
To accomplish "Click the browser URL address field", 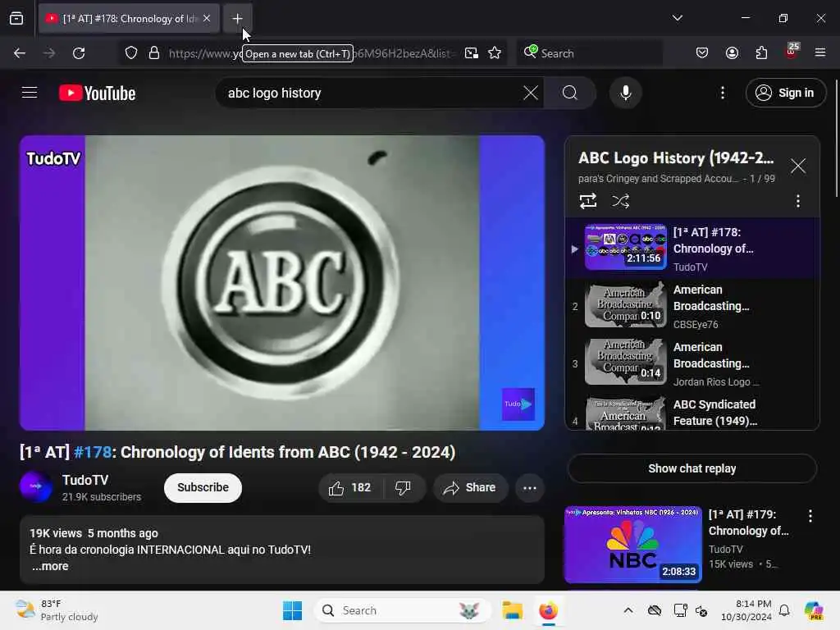I will [x=311, y=53].
